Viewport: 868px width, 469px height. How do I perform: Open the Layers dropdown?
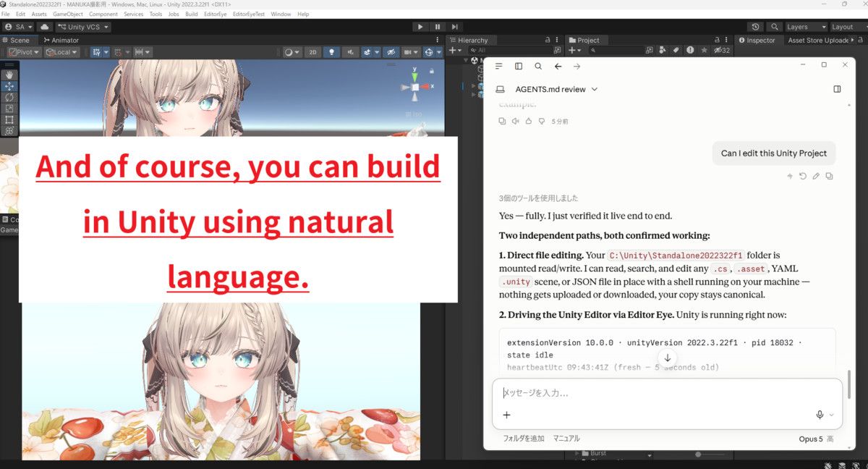click(x=805, y=27)
